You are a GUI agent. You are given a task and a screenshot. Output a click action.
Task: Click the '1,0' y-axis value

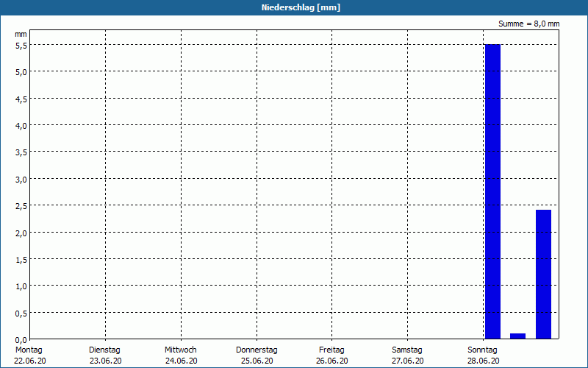[21, 286]
